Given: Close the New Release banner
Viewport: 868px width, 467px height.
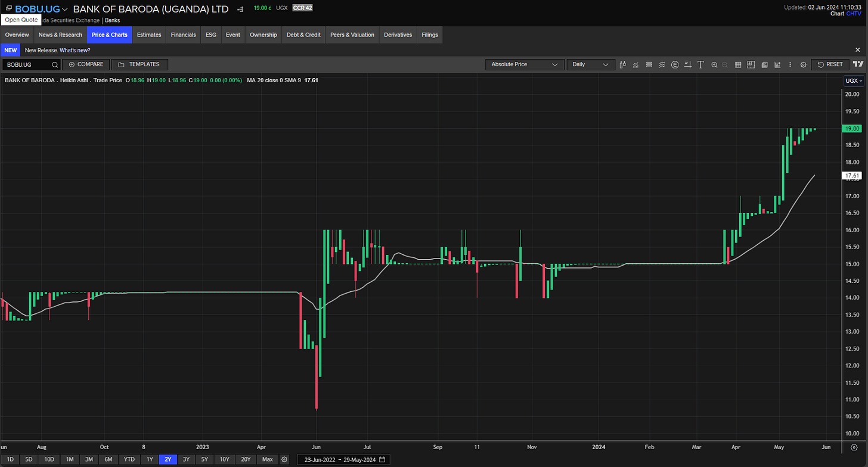Looking at the screenshot, I should coord(857,50).
